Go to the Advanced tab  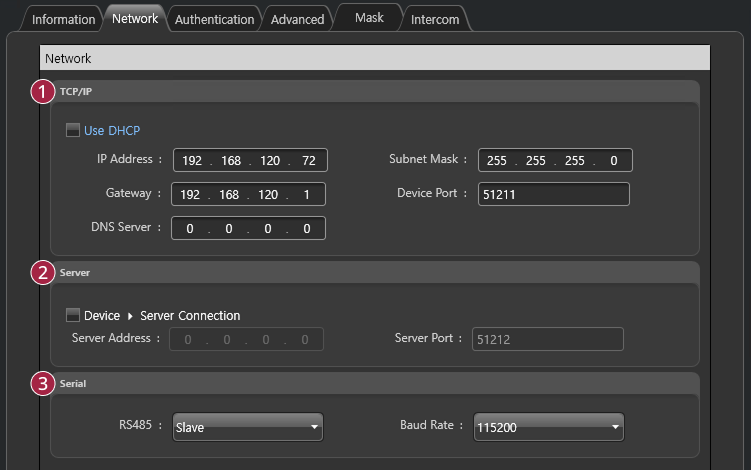point(297,19)
